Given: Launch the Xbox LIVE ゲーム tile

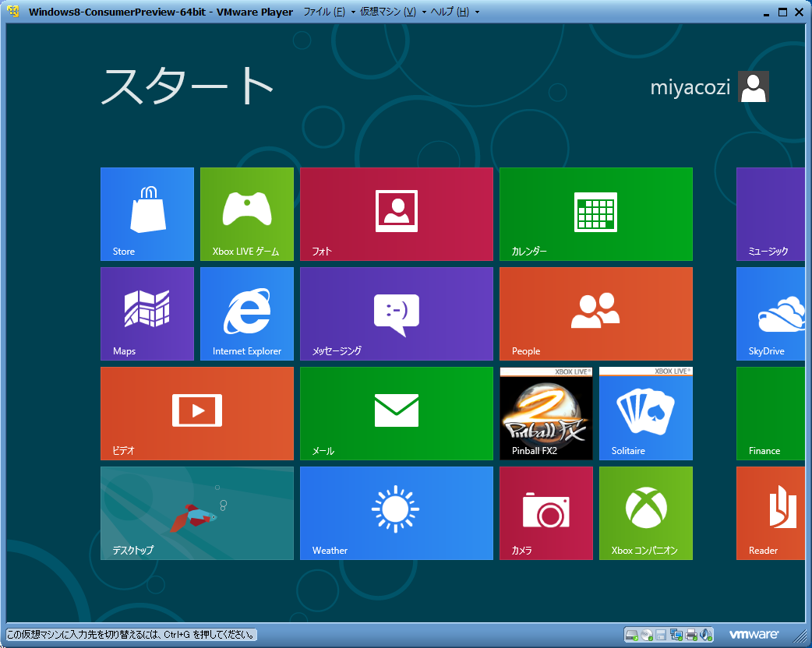Looking at the screenshot, I should click(247, 213).
